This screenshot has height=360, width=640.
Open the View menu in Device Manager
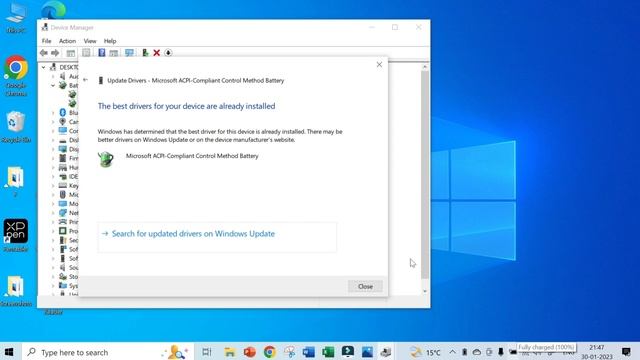click(90, 41)
